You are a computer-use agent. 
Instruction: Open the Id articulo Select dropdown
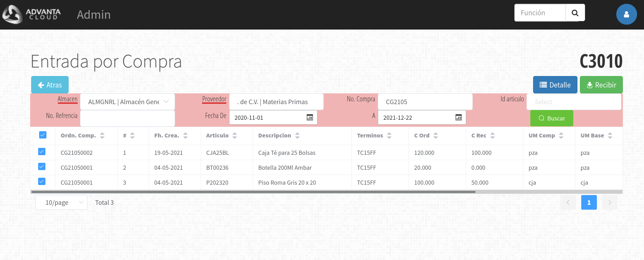pyautogui.click(x=574, y=102)
